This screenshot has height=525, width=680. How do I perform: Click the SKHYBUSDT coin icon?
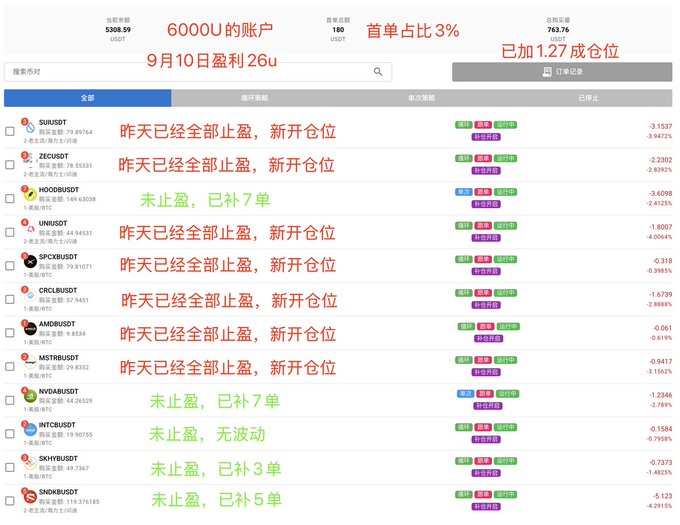pyautogui.click(x=30, y=463)
